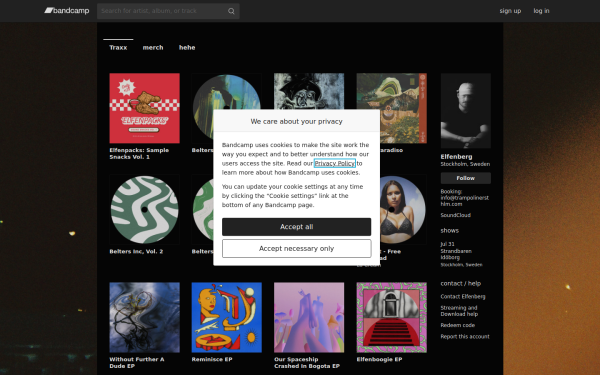Image resolution: width=600 pixels, height=375 pixels.
Task: Open the Reminisce EP cover art
Action: point(227,317)
